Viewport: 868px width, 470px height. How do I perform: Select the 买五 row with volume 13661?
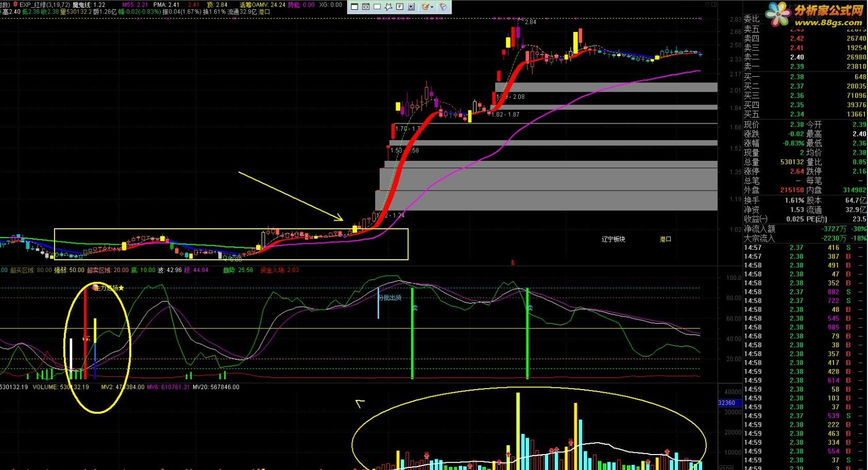[x=805, y=114]
